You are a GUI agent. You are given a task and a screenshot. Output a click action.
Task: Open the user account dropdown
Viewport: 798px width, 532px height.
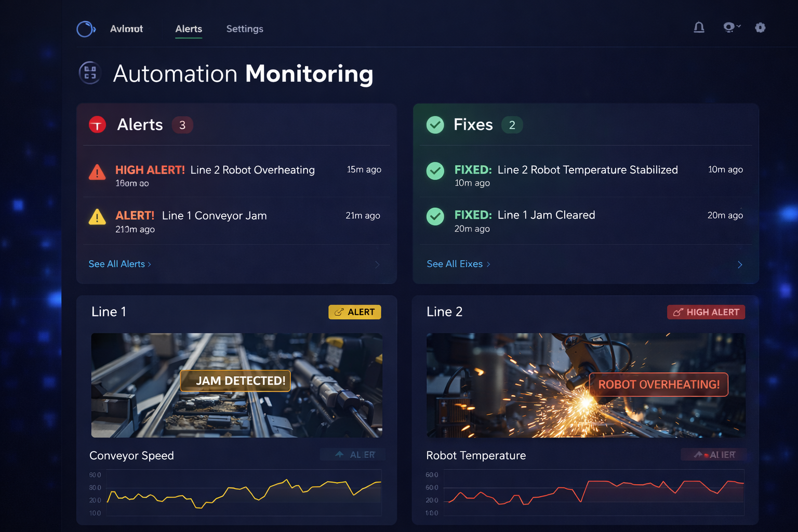coord(731,28)
